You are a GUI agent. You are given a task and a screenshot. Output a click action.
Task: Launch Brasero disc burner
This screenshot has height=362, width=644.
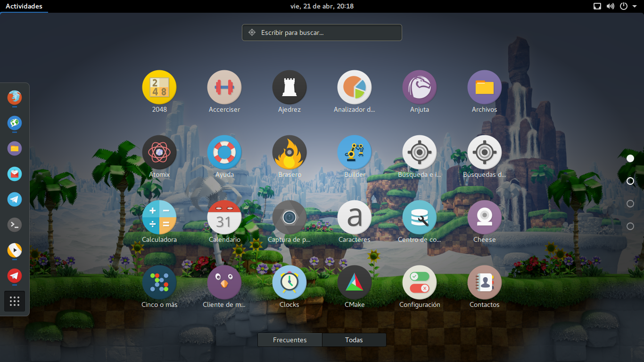[x=289, y=152]
